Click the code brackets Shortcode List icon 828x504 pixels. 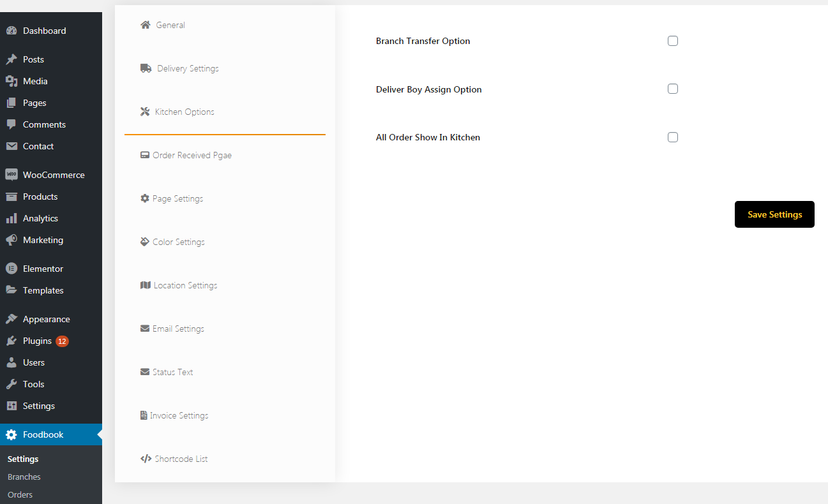pos(146,459)
